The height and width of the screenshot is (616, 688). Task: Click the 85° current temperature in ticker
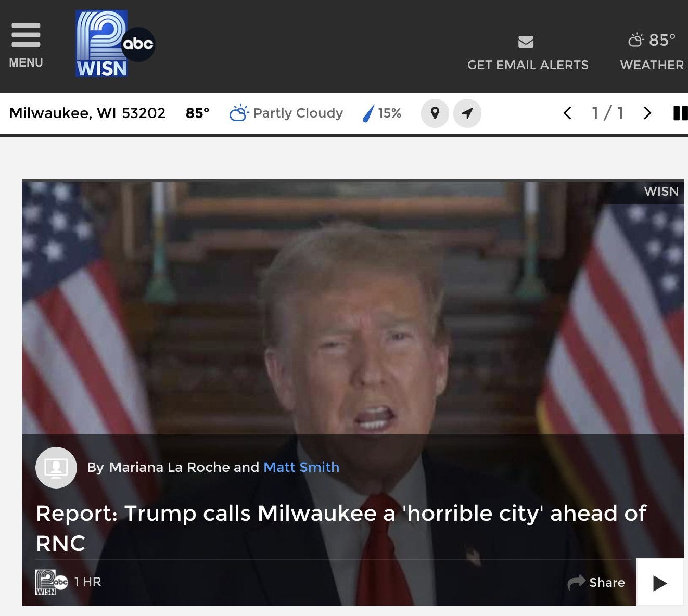coord(198,113)
